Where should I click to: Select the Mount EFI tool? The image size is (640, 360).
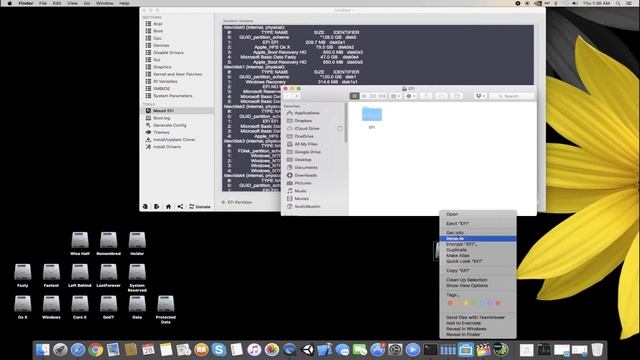pyautogui.click(x=163, y=111)
